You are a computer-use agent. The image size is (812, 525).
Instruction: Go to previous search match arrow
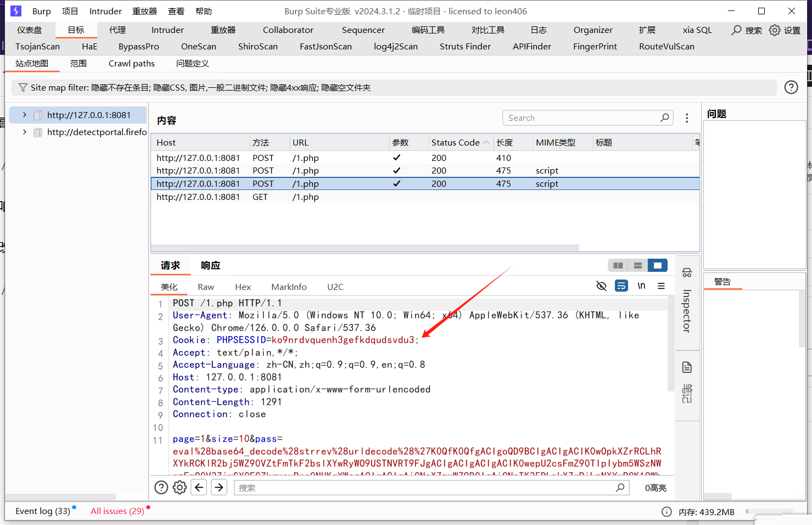tap(199, 487)
